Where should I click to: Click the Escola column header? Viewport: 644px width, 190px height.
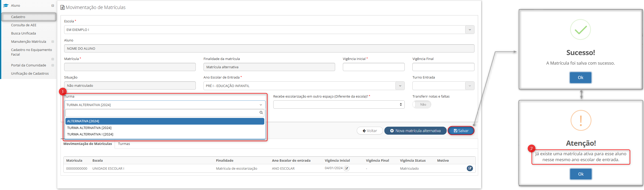[98, 160]
